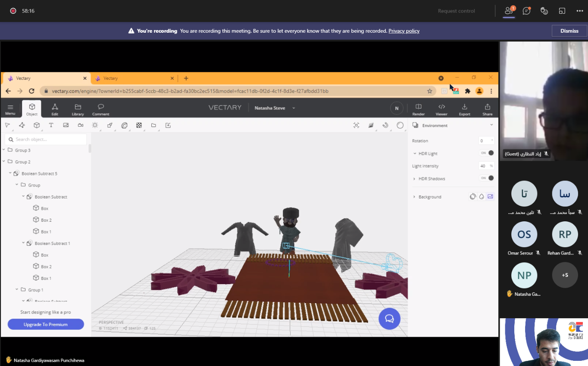This screenshot has height=366, width=588.
Task: Click the Light intensity value field
Action: pyautogui.click(x=486, y=166)
